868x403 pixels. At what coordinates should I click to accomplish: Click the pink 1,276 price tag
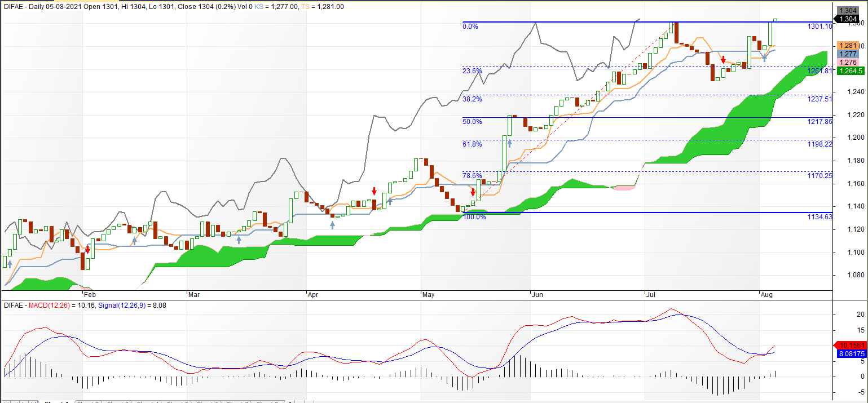pyautogui.click(x=848, y=62)
